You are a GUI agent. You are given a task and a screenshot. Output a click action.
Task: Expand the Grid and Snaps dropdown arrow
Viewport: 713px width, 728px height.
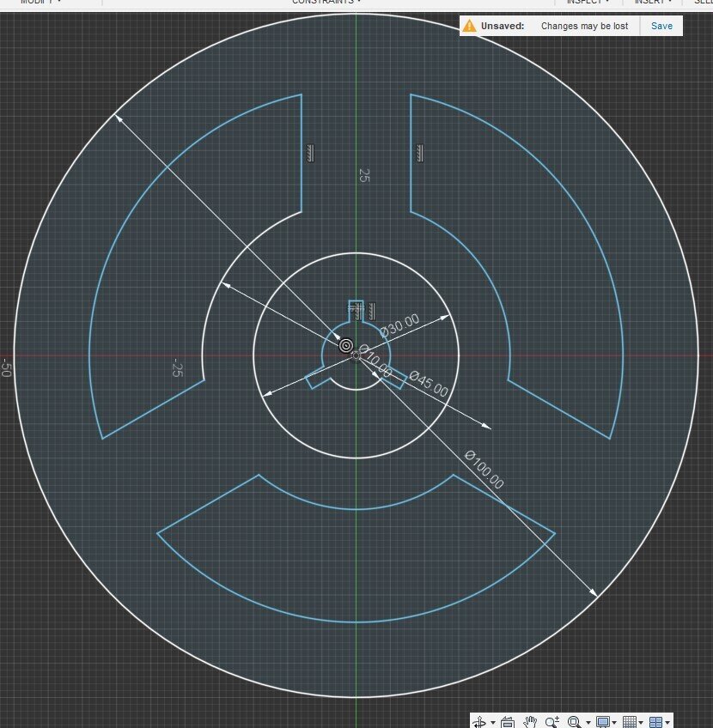(x=641, y=723)
